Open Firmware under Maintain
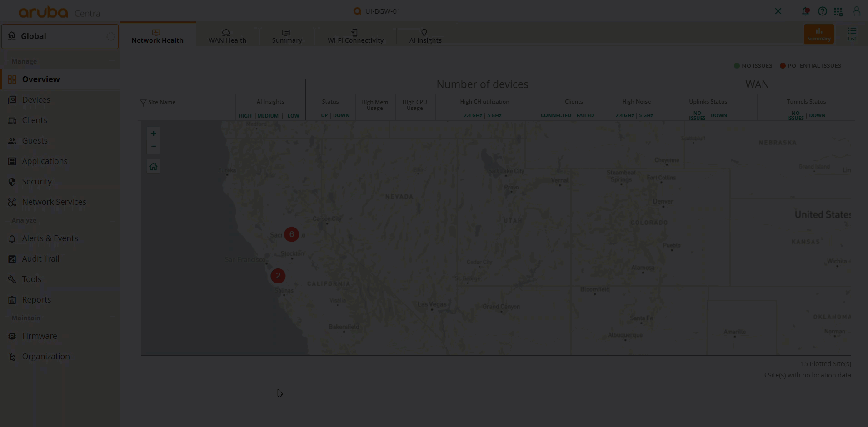The width and height of the screenshot is (868, 427). pos(40,336)
